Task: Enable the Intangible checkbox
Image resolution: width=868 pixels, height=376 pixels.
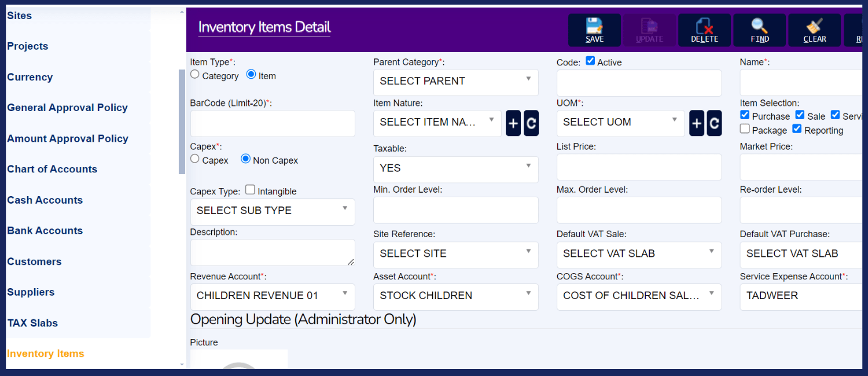Action: [250, 190]
